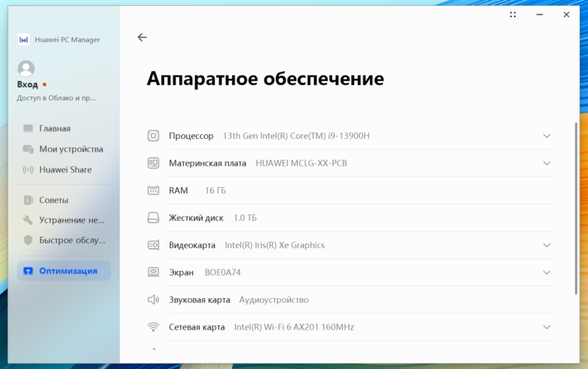Click the Звуковая карта speaker icon
Screen dimensions: 588x369
coord(153,300)
